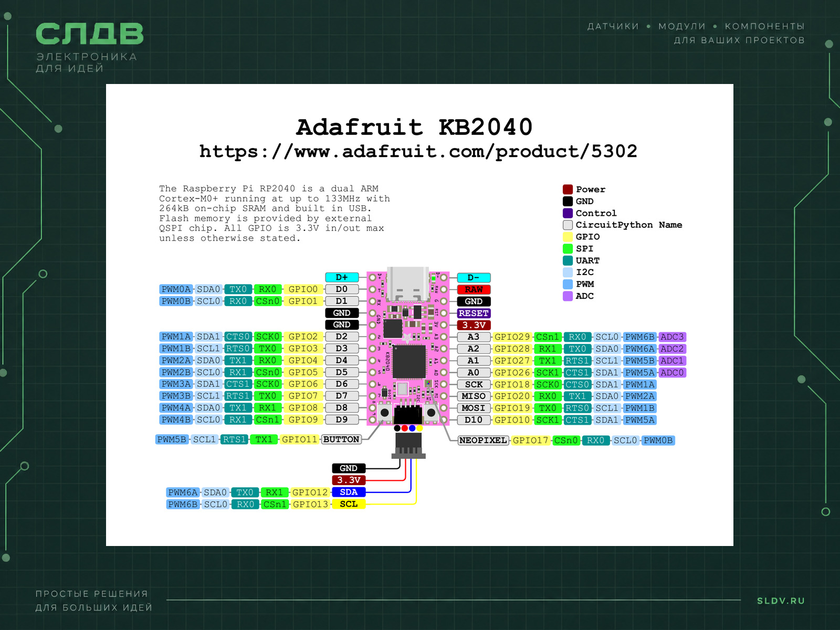Click the GPIO00 label

[x=303, y=289]
